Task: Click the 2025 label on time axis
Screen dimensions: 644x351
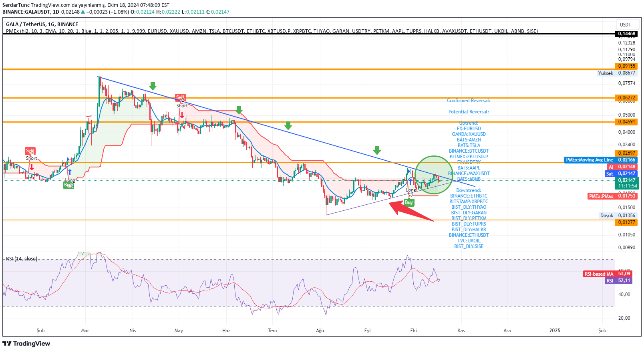Action: click(555, 331)
